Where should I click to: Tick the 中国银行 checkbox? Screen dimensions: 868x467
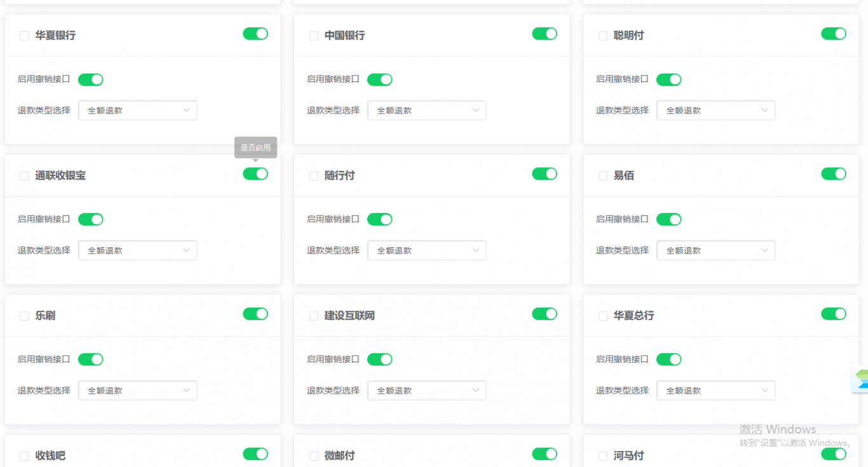click(x=314, y=36)
